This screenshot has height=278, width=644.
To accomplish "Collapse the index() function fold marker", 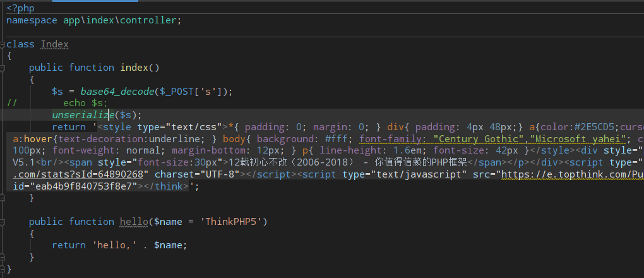I will pos(2,68).
